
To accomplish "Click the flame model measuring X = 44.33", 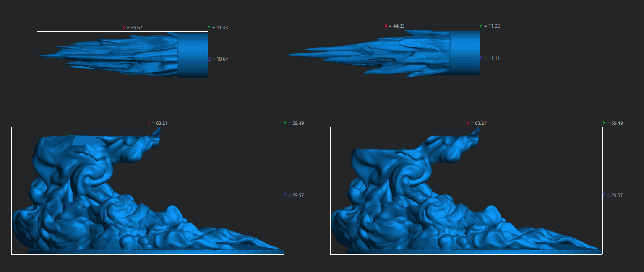I will [x=399, y=54].
